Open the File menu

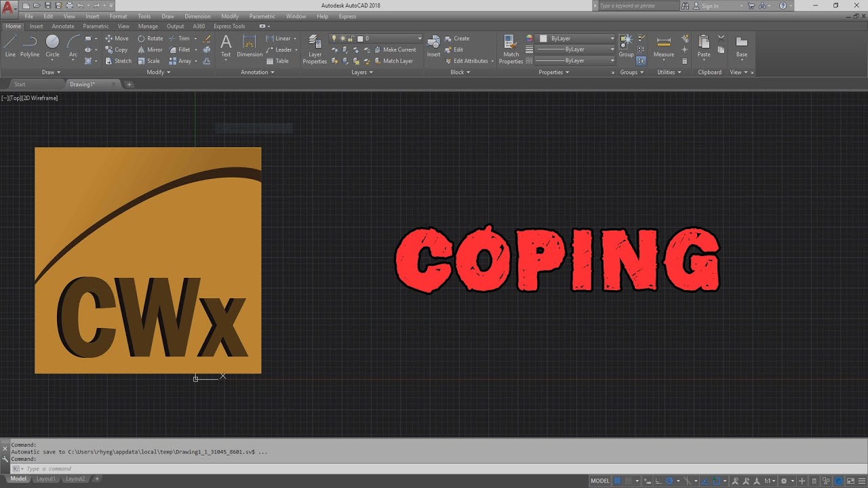29,16
